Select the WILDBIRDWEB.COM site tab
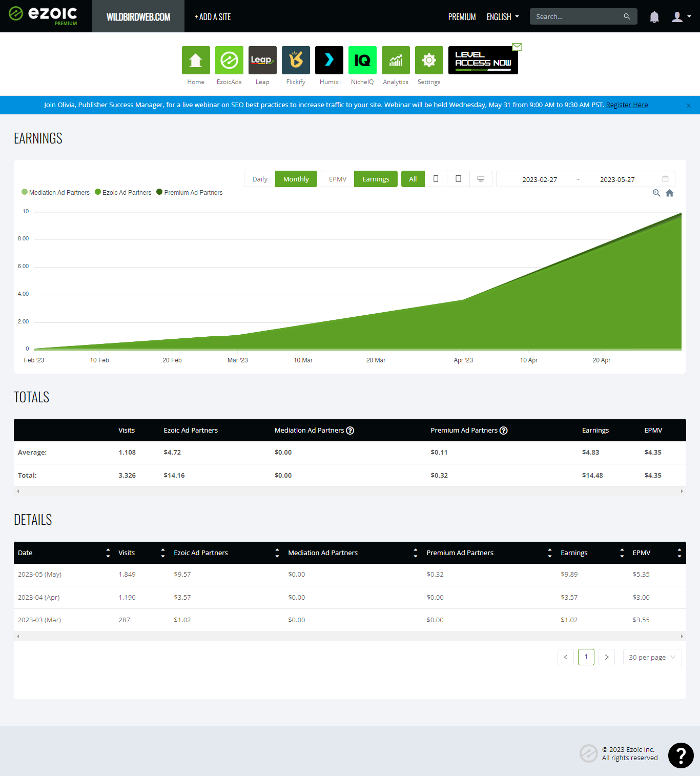 [x=138, y=16]
